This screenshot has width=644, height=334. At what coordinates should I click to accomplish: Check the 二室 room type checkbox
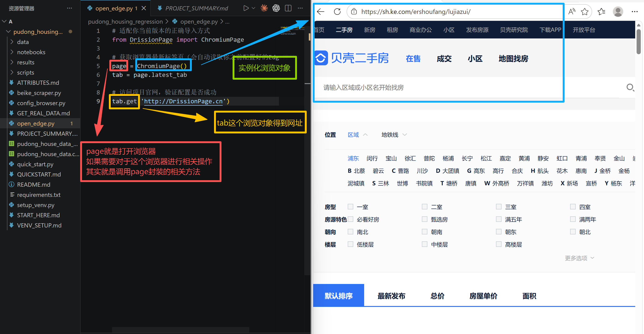(424, 207)
